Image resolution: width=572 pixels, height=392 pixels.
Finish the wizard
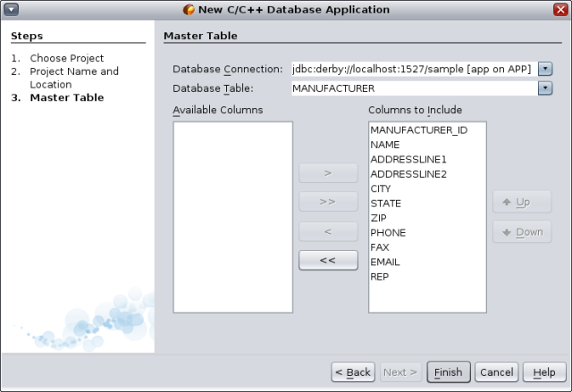pos(449,372)
